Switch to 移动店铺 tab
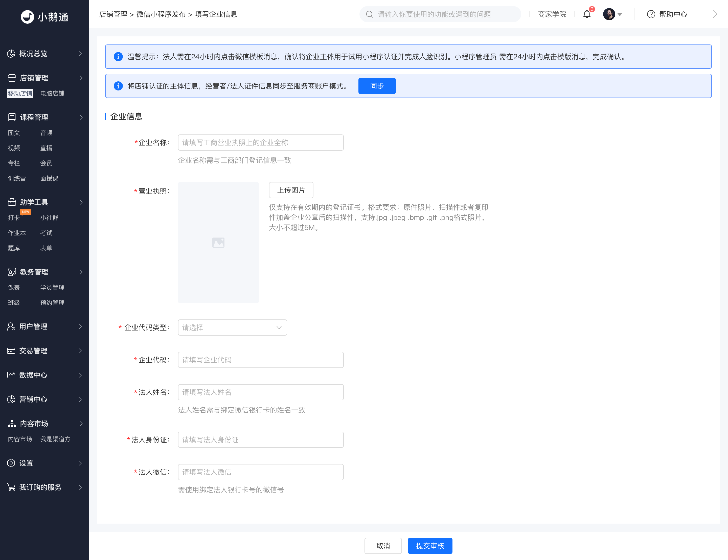728x560 pixels. coord(20,93)
